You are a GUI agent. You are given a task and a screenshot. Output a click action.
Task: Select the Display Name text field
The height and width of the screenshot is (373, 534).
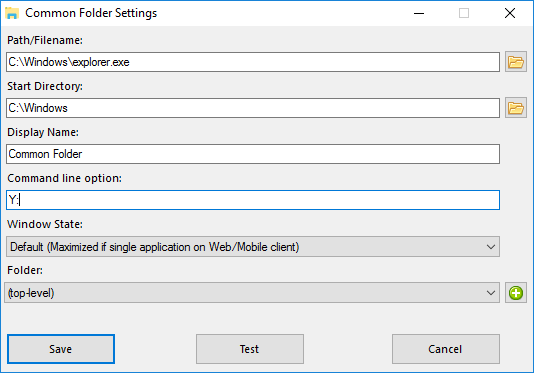pyautogui.click(x=253, y=154)
